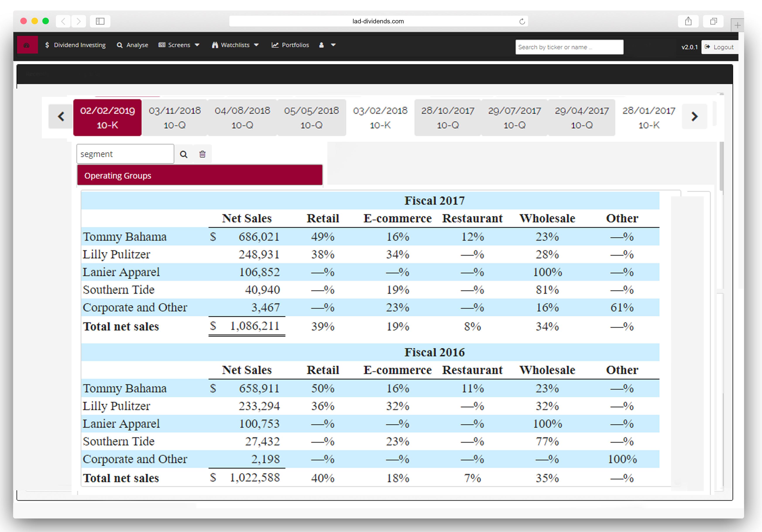Open Dividend Investing menu item
Screen dimensions: 762x532
click(75, 45)
